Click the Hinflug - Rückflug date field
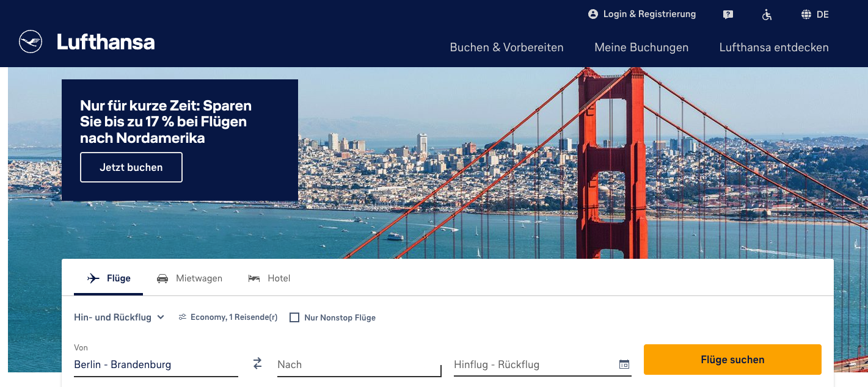The height and width of the screenshot is (387, 868). [542, 364]
